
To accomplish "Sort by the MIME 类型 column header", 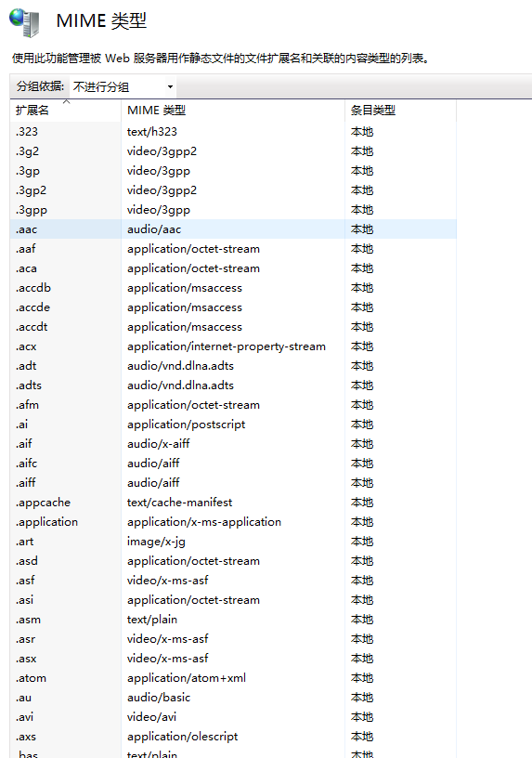I will (233, 111).
